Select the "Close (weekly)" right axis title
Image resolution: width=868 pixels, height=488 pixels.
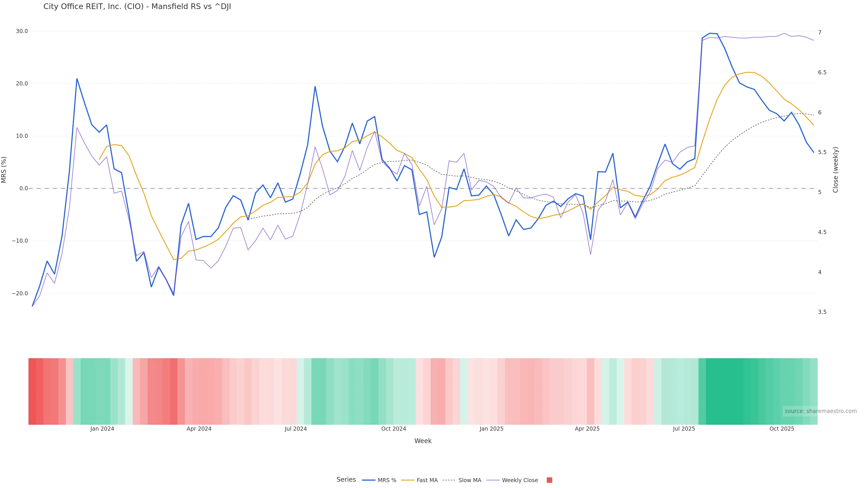pyautogui.click(x=835, y=170)
